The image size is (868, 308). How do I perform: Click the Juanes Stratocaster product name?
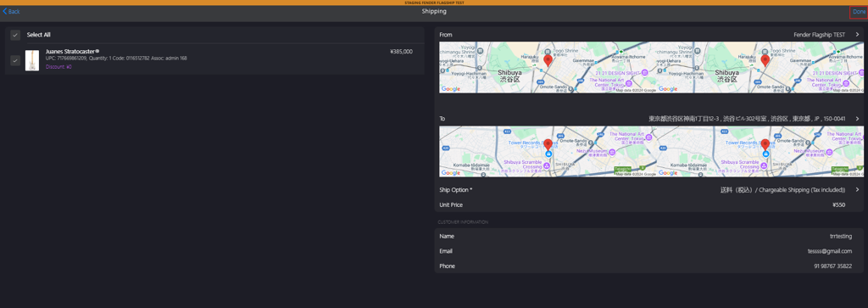pyautogui.click(x=72, y=52)
